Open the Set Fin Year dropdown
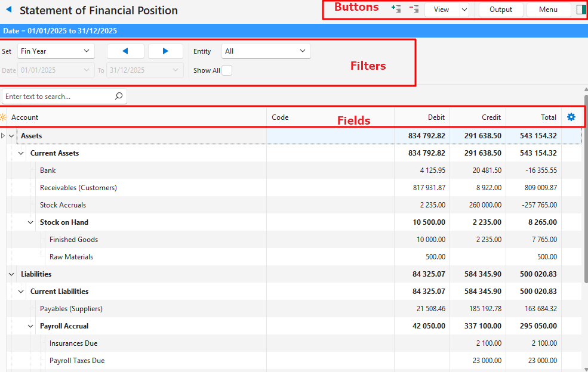The image size is (588, 372). pos(56,51)
